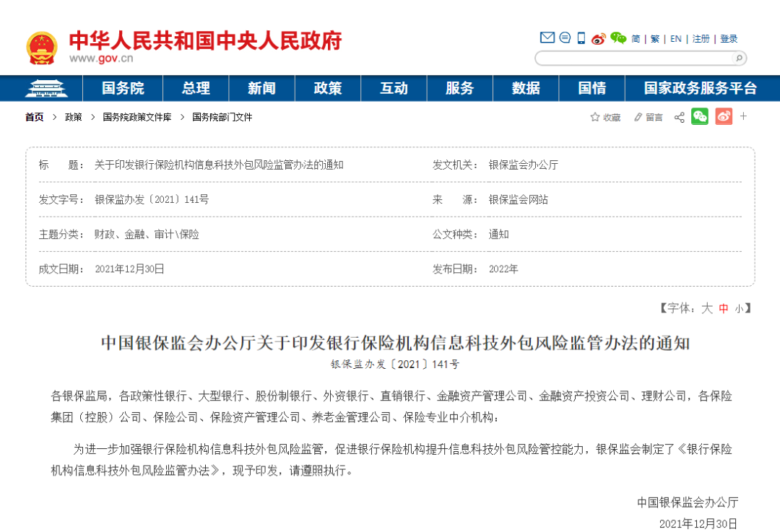
Task: Open the 政策 navigation tab
Action: tap(328, 88)
